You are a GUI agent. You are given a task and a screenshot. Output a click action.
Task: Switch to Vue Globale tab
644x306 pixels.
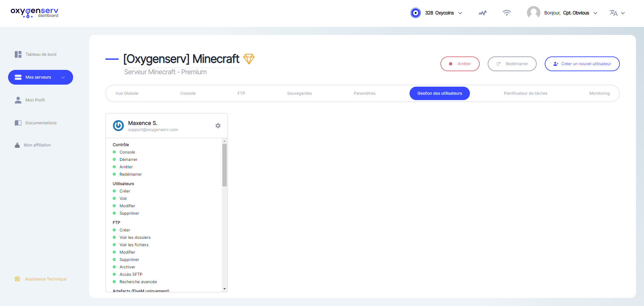[127, 93]
